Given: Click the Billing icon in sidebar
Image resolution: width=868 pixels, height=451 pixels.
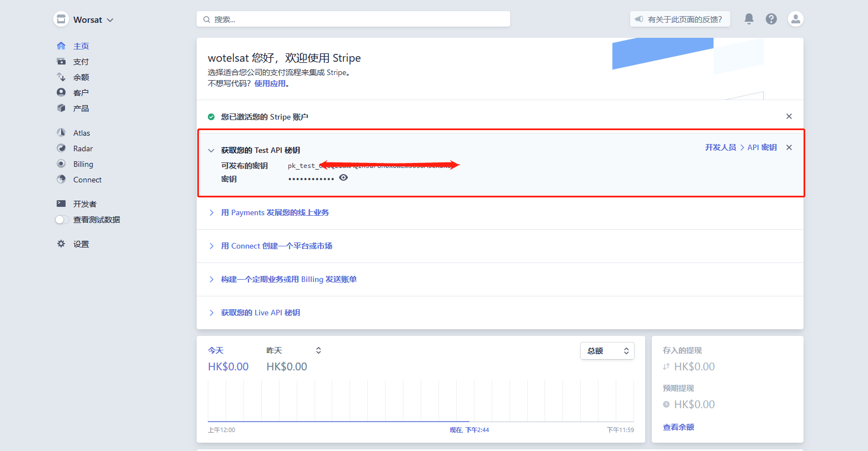Looking at the screenshot, I should point(61,163).
